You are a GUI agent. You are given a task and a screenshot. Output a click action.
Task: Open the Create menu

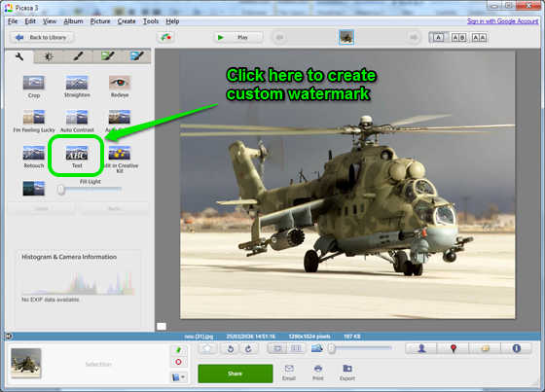point(127,21)
